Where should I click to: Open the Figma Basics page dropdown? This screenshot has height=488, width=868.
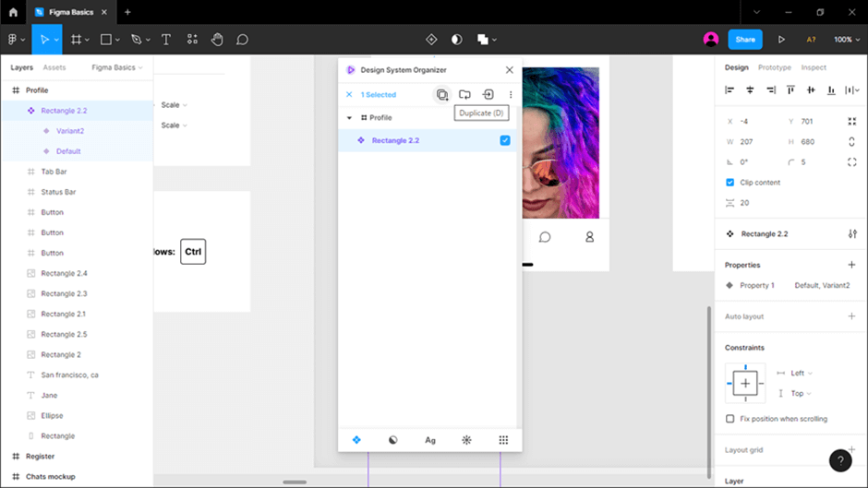pyautogui.click(x=116, y=67)
